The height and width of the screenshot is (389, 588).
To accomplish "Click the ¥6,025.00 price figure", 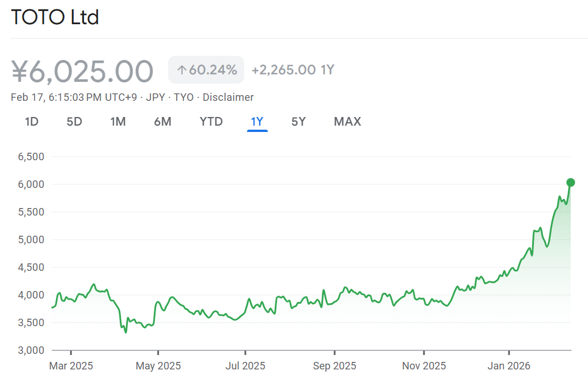I will coord(82,71).
